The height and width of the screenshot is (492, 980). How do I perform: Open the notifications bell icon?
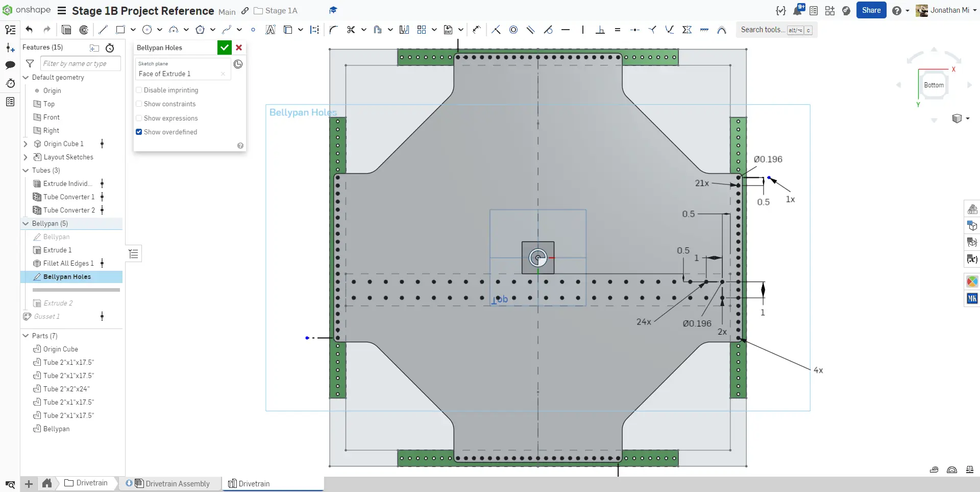[797, 11]
